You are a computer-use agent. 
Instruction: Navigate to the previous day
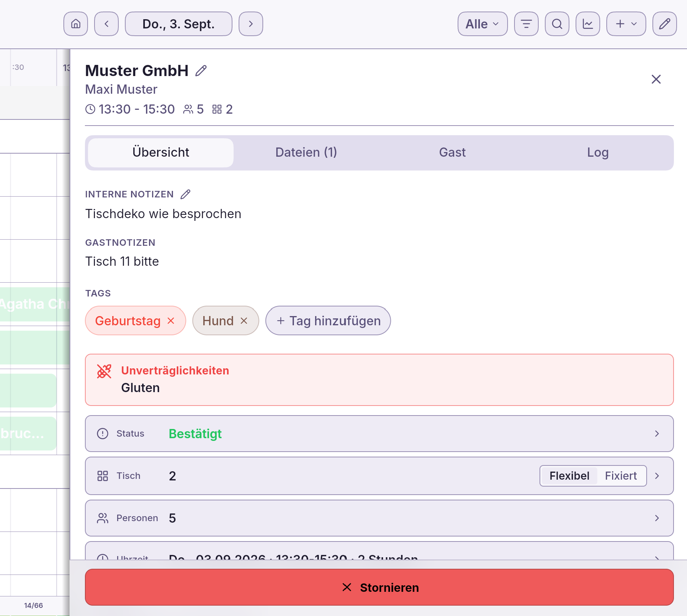click(x=106, y=24)
